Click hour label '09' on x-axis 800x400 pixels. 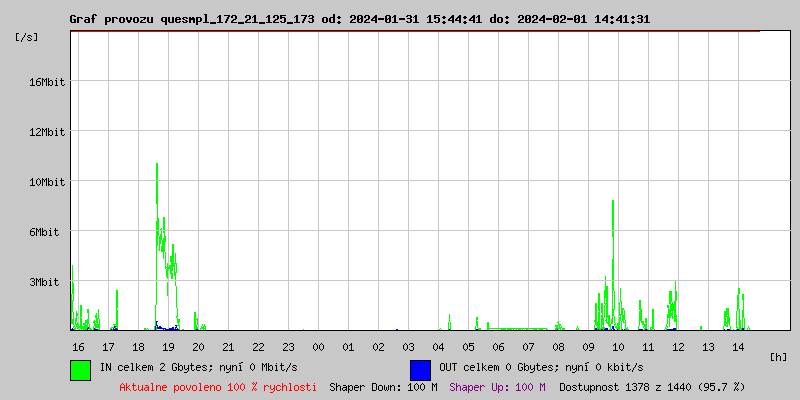click(588, 347)
